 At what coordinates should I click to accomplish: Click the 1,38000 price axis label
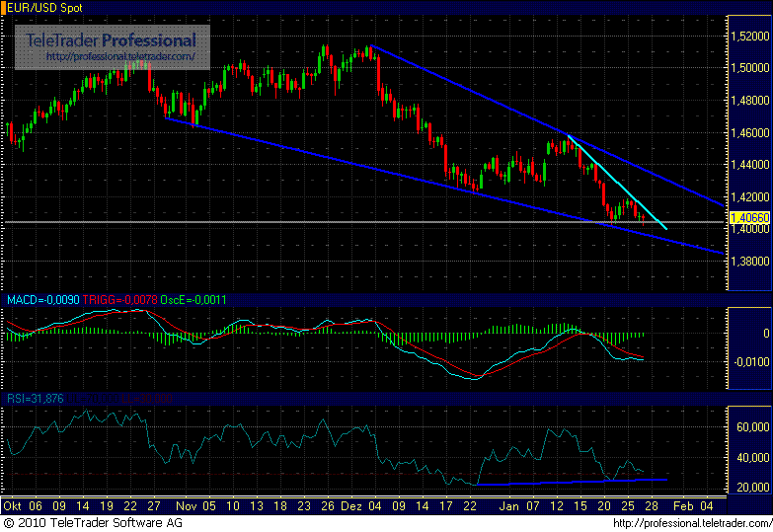coord(750,262)
